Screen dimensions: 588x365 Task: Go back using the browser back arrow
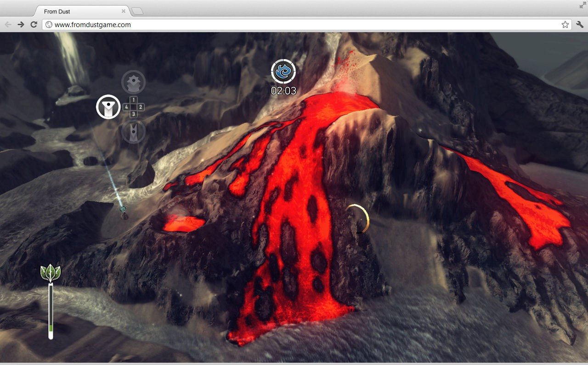8,24
